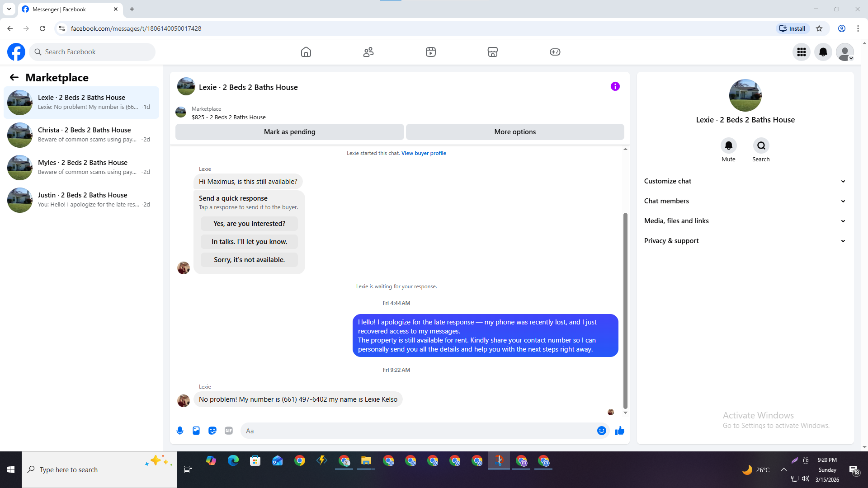The height and width of the screenshot is (488, 868).
Task: Send quick response "In talks. I'll let you know."
Action: click(250, 242)
